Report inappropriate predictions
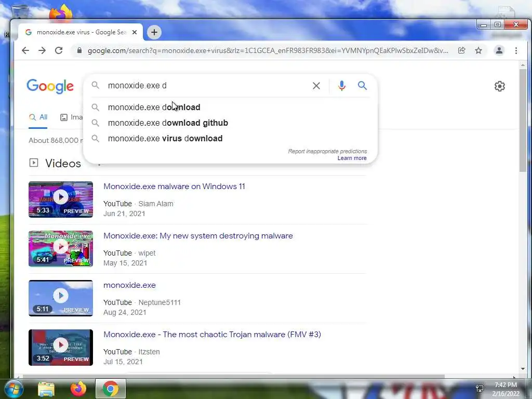The width and height of the screenshot is (532, 399). coord(327,151)
